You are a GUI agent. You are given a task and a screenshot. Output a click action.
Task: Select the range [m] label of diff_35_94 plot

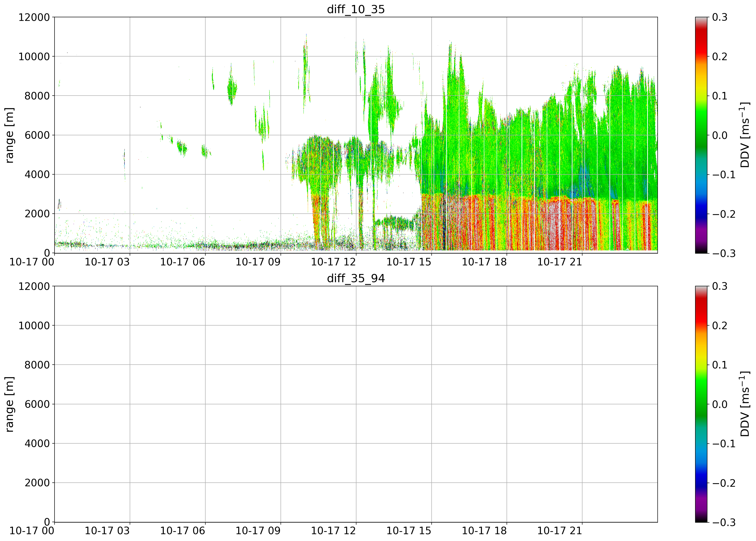click(9, 404)
